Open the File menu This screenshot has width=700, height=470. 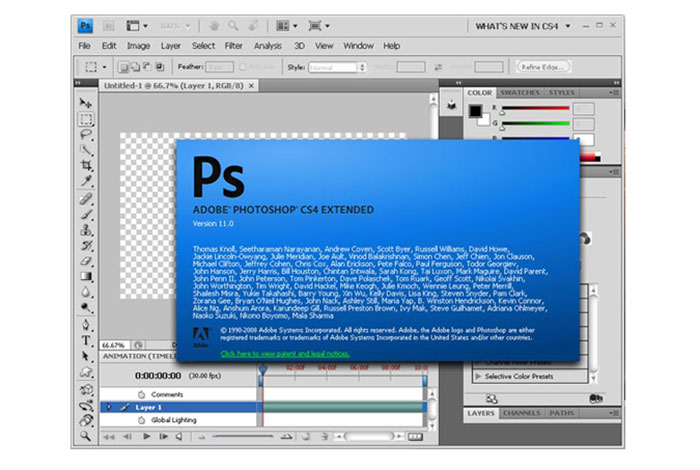point(84,46)
